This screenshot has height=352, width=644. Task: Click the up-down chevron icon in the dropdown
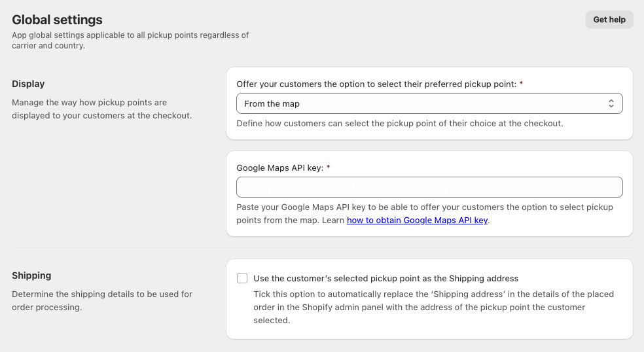(611, 103)
